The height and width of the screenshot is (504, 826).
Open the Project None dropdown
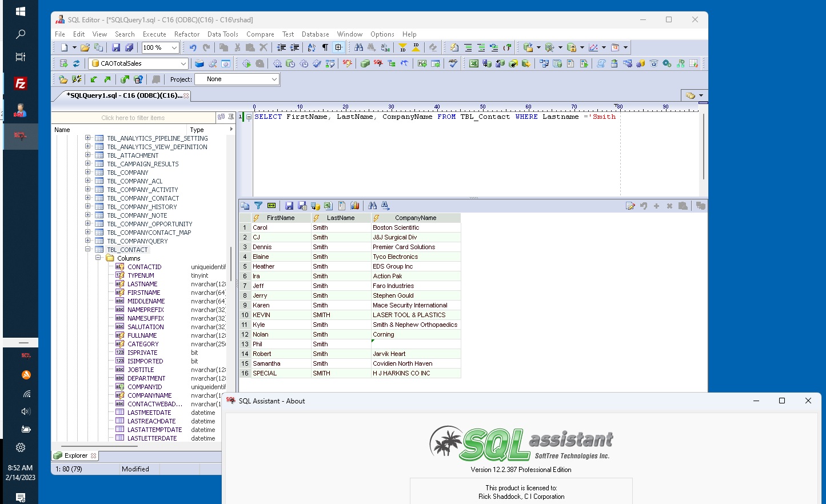pos(274,79)
